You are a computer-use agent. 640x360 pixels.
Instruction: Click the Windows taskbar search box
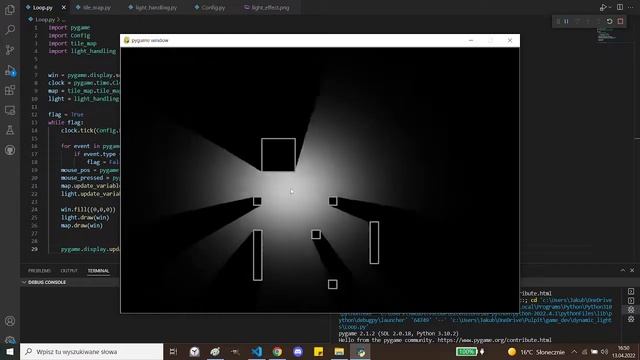coord(91,351)
